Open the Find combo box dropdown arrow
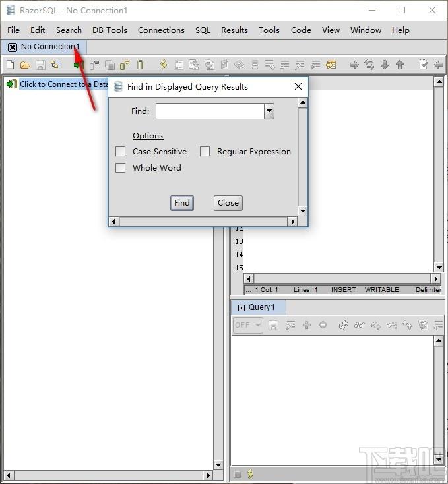The height and width of the screenshot is (484, 448). pyautogui.click(x=269, y=111)
